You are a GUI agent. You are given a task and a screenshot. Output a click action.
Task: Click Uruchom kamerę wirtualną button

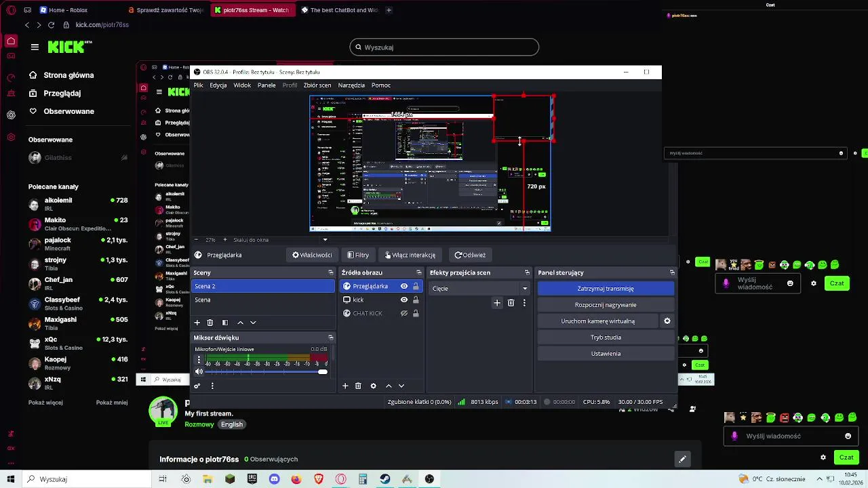(597, 321)
